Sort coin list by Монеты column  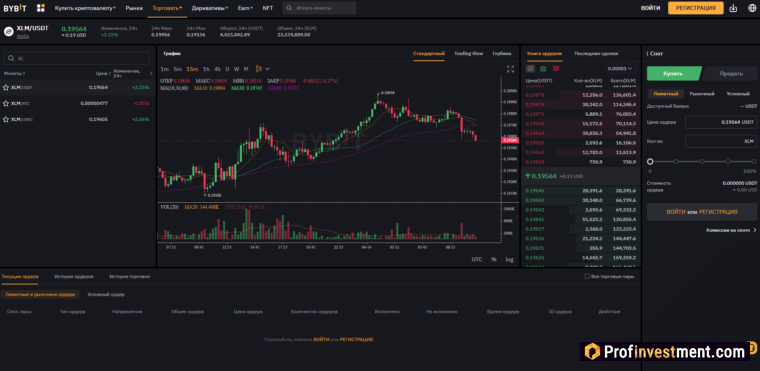[x=15, y=74]
